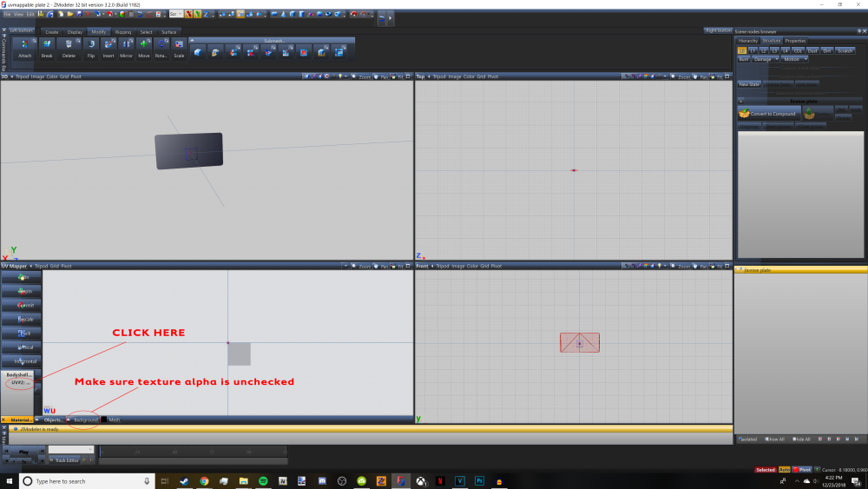Open Spotify from the taskbar

coord(263,481)
